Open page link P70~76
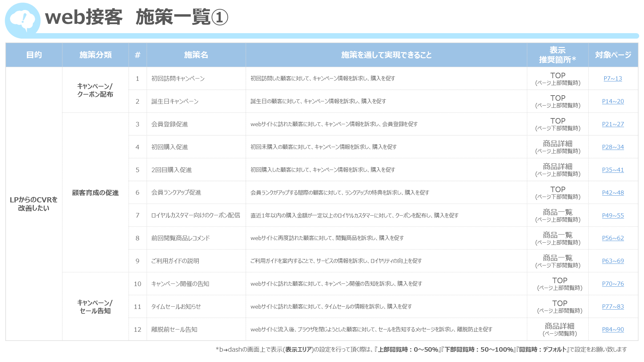The width and height of the screenshot is (644, 362). 613,284
